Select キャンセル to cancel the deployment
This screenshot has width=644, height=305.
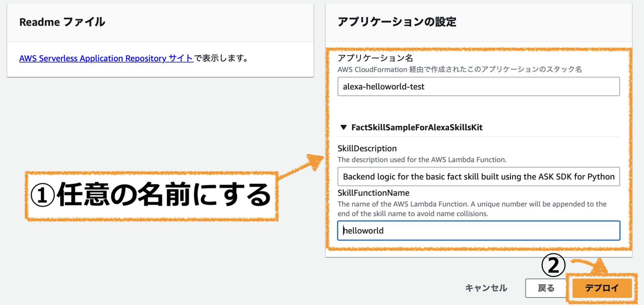coord(486,288)
